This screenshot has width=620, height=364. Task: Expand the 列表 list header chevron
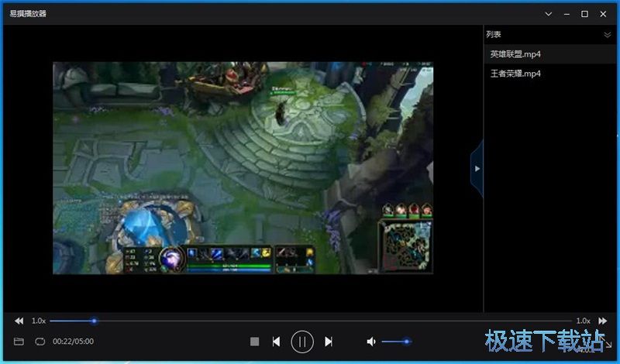pyautogui.click(x=608, y=35)
